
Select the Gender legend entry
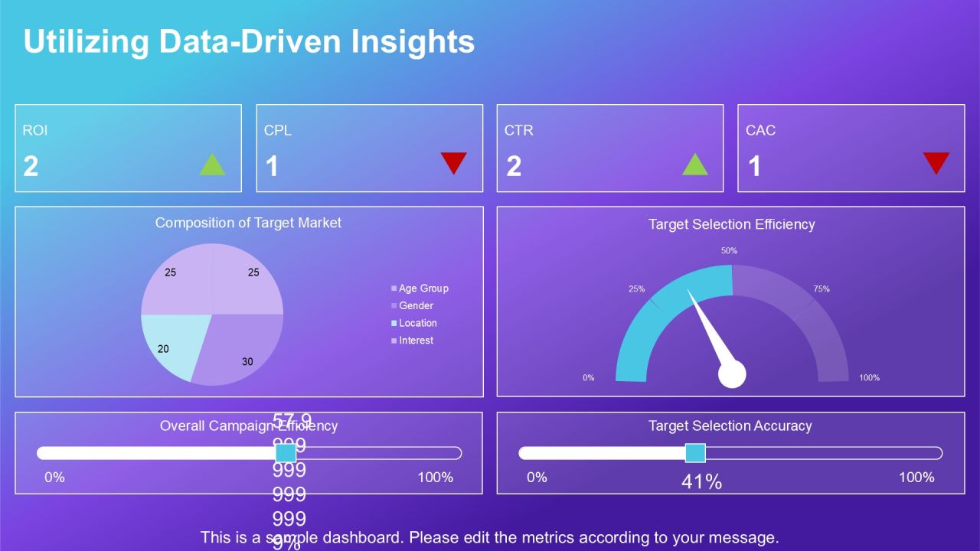click(x=412, y=305)
